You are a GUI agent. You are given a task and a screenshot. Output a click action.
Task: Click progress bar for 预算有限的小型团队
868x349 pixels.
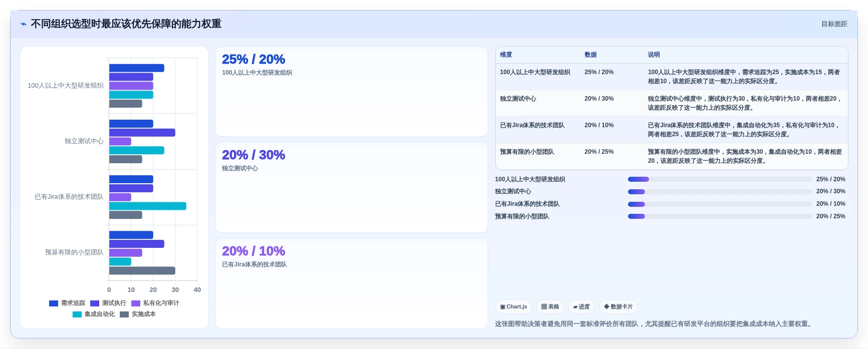[x=720, y=216]
